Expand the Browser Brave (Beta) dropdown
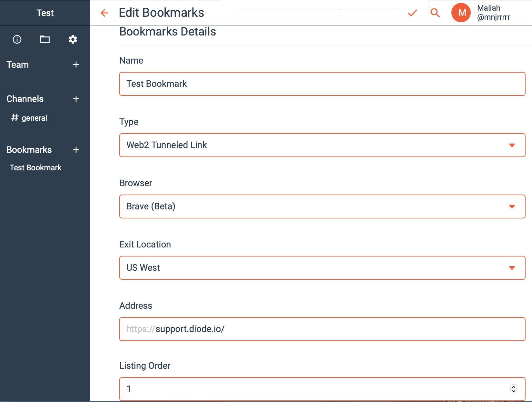The width and height of the screenshot is (532, 402). (322, 206)
